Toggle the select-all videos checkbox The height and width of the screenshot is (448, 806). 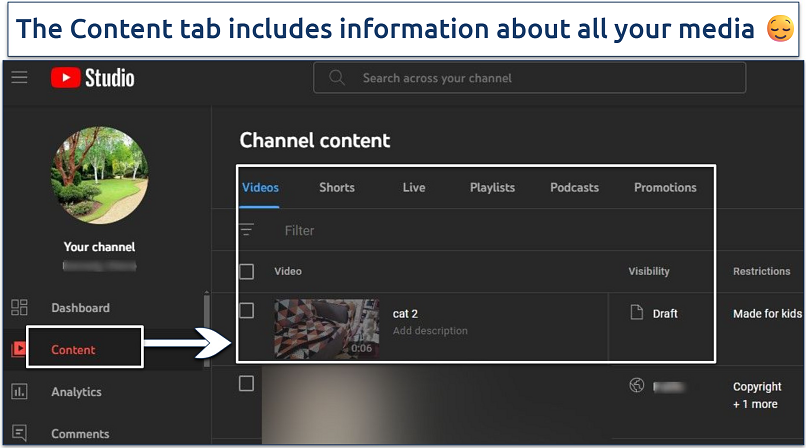point(246,271)
